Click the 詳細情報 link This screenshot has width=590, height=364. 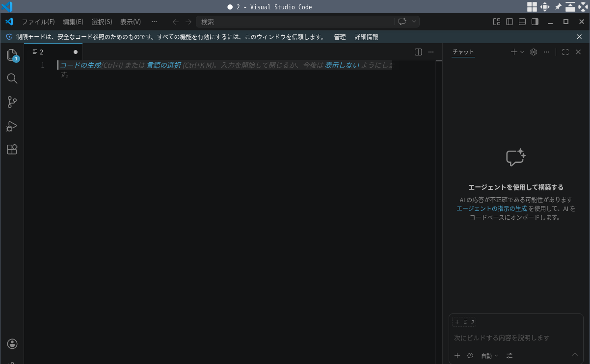[x=367, y=37]
